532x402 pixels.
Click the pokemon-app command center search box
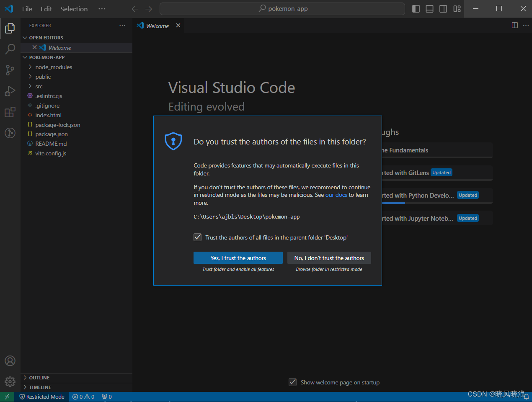pos(282,9)
